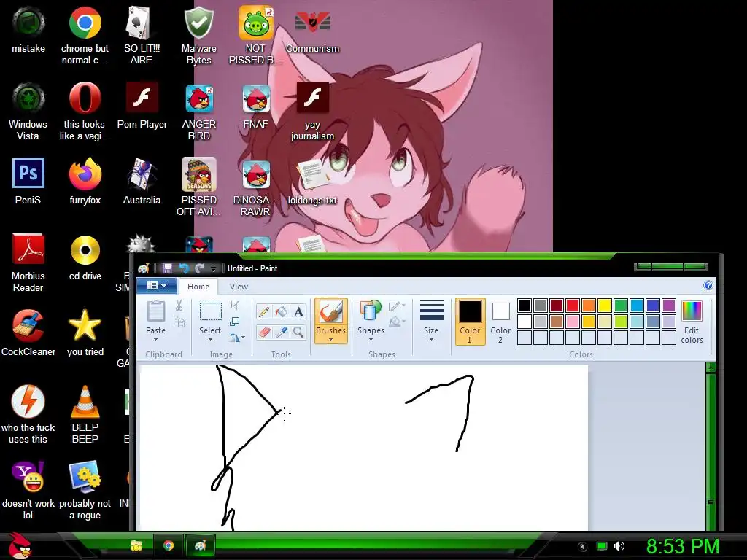
Task: Open Customize Quick Access Toolbar arrow
Action: click(213, 268)
